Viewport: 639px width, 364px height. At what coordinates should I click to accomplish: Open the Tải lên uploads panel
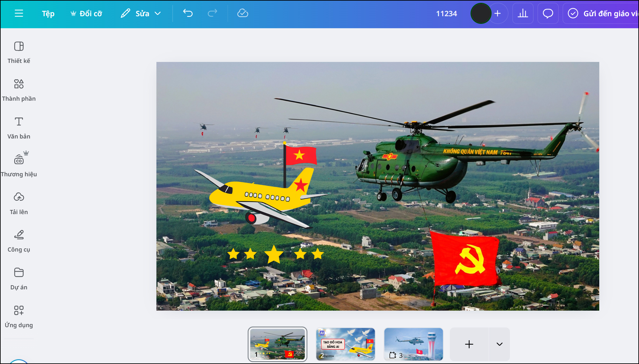[19, 204]
